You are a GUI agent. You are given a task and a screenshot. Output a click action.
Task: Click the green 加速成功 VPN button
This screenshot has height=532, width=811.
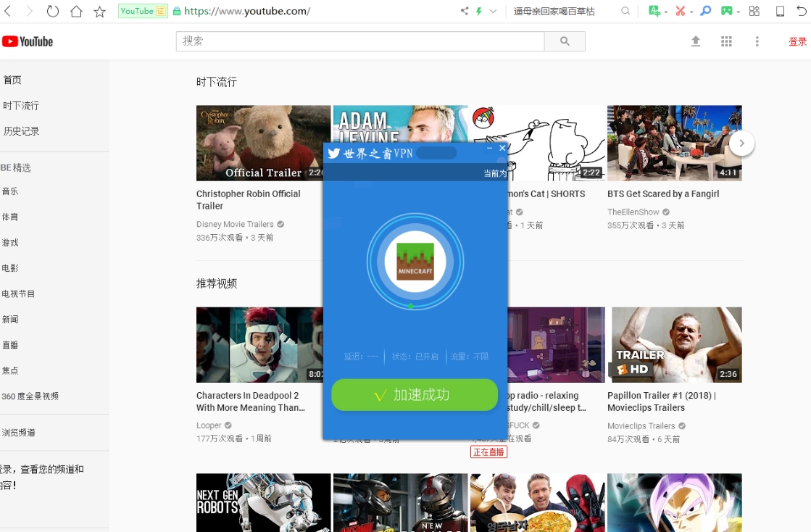pyautogui.click(x=415, y=395)
